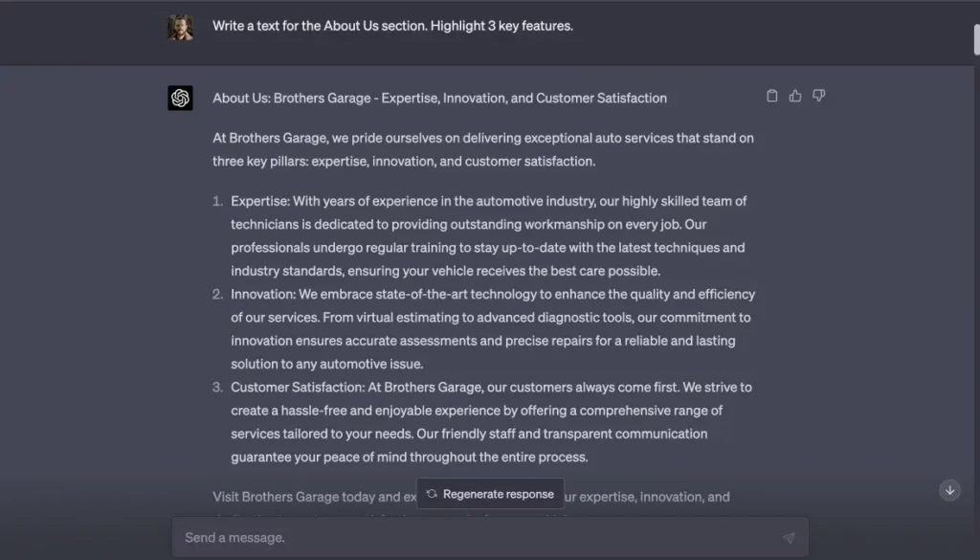Click the list number 2 marker

[217, 294]
